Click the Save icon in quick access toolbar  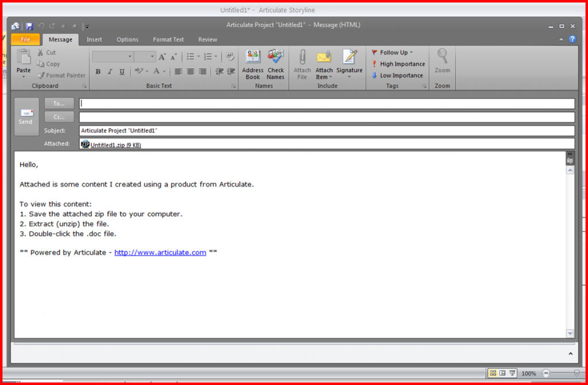[x=29, y=26]
